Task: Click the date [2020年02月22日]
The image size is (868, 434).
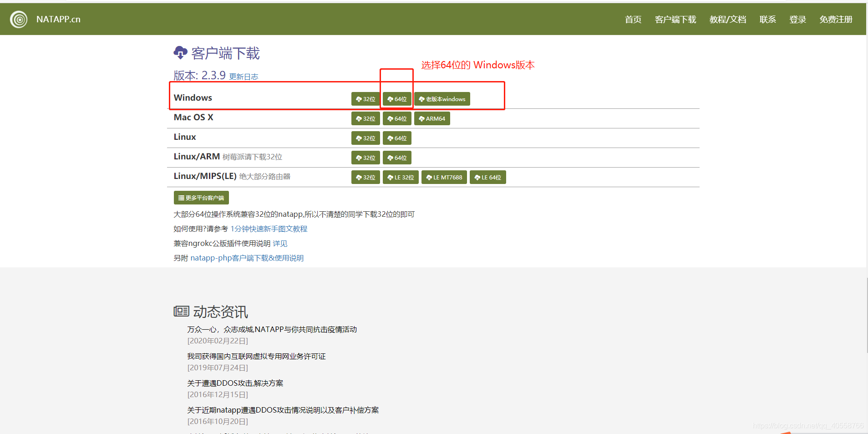Action: pyautogui.click(x=218, y=341)
